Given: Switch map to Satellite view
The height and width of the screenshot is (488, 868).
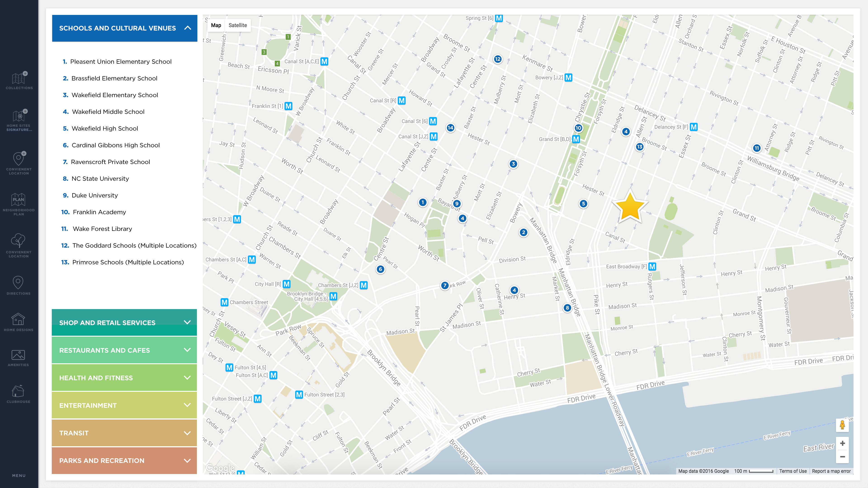Looking at the screenshot, I should pos(238,25).
